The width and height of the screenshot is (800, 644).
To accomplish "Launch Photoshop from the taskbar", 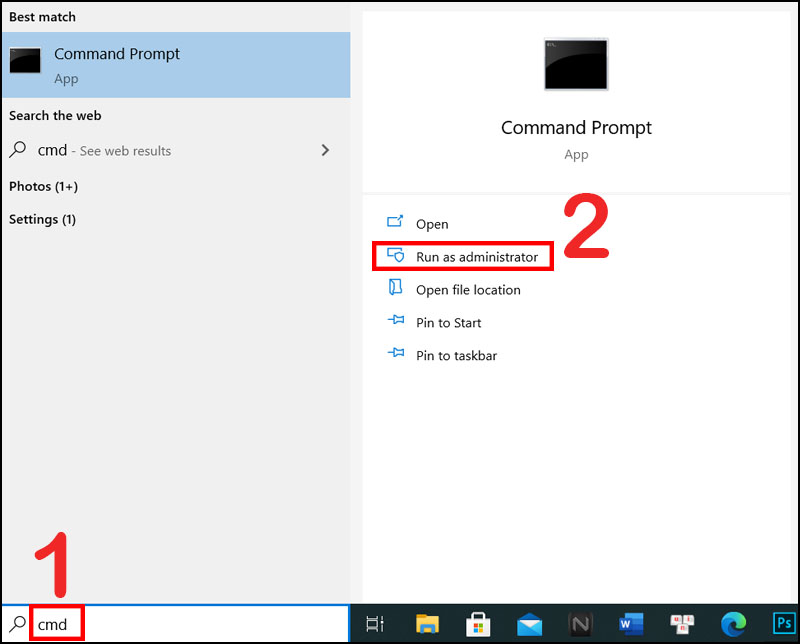I will (x=784, y=624).
